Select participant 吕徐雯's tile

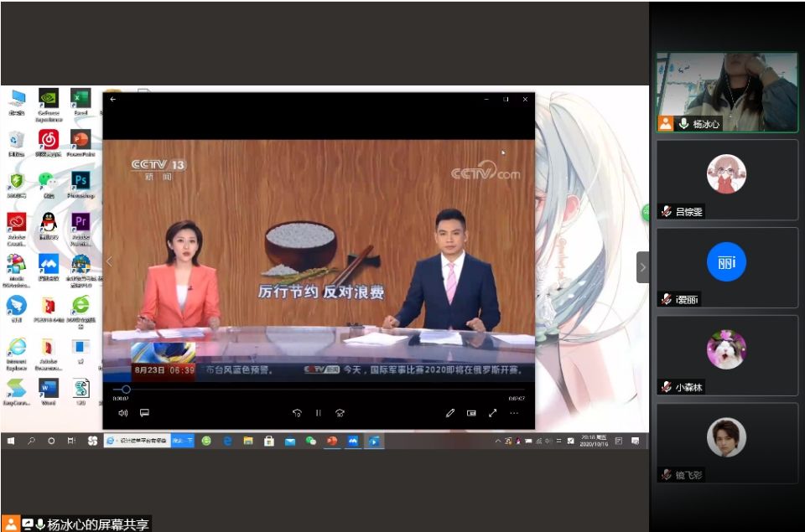point(726,179)
